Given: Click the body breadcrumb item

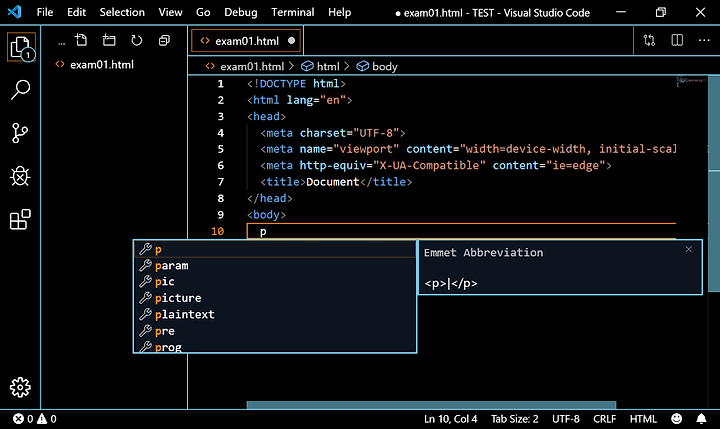Looking at the screenshot, I should click(x=384, y=67).
